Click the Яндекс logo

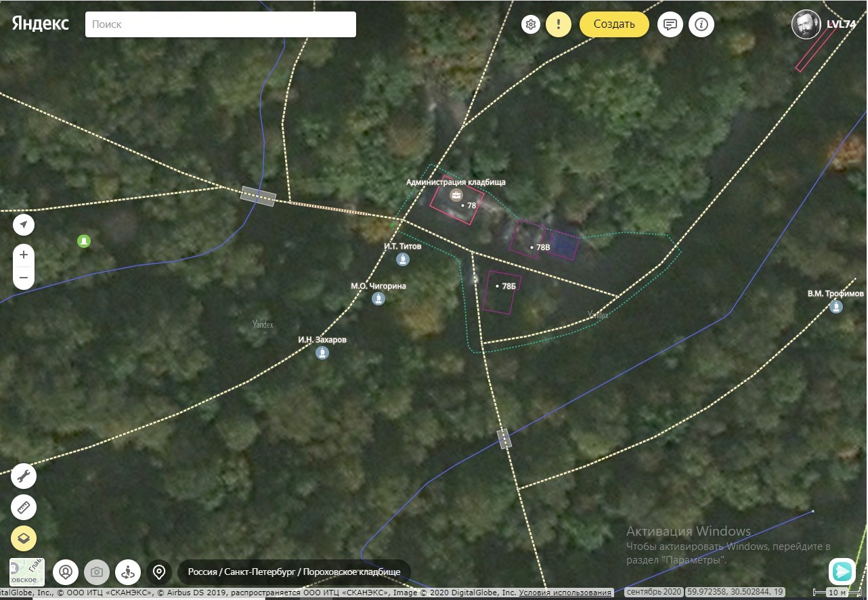pyautogui.click(x=40, y=24)
